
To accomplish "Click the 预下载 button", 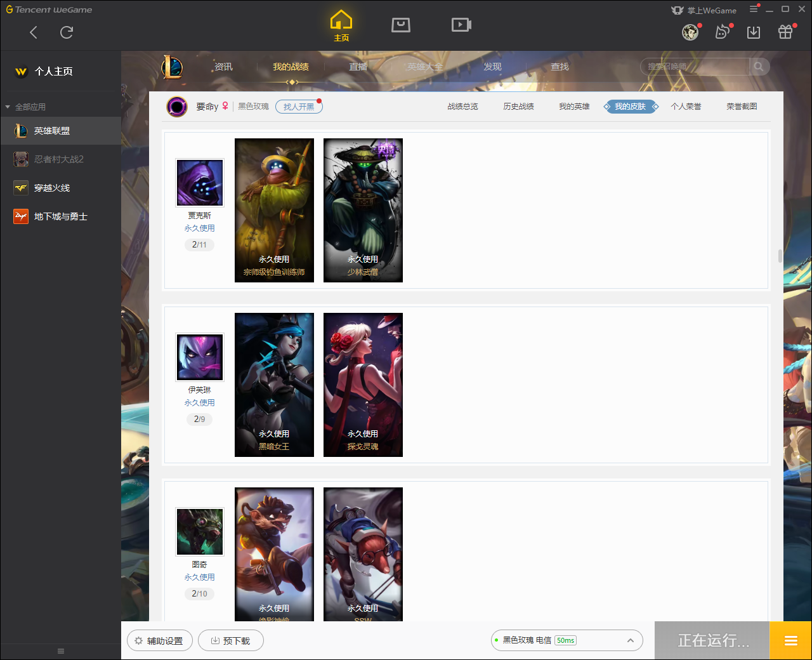I will [x=230, y=641].
